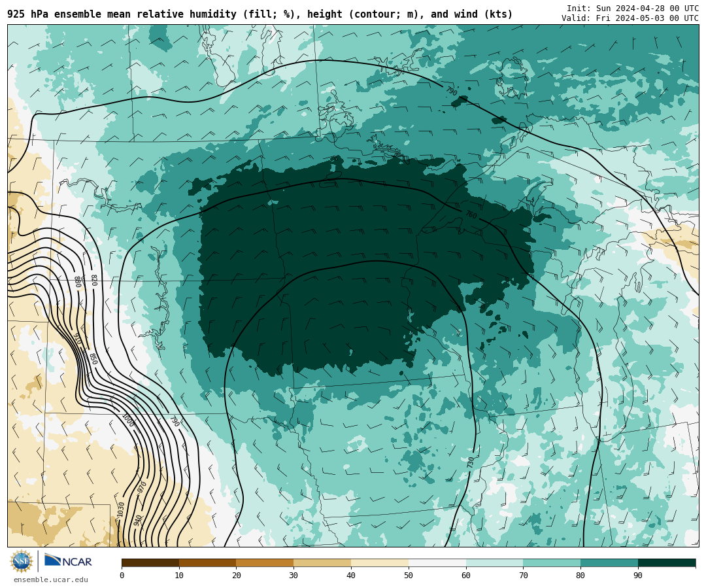Click the 850 contour label
The height and width of the screenshot is (588, 706).
coord(93,359)
